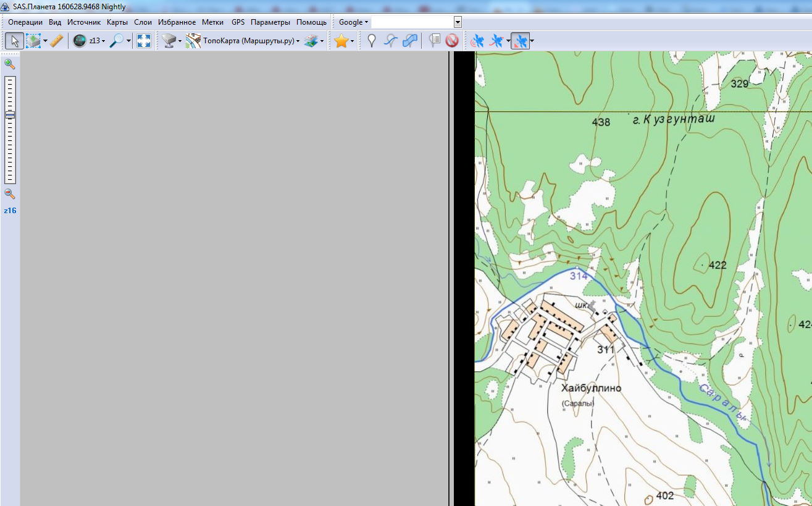Toggle full screen map view

[144, 41]
